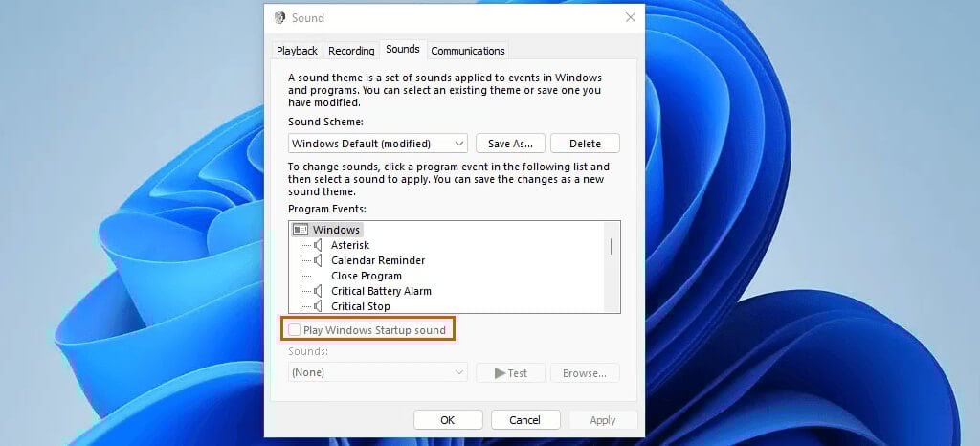Click the speaker icon beside Critical Battery Alarm
This screenshot has width=980, height=446.
pyautogui.click(x=318, y=291)
